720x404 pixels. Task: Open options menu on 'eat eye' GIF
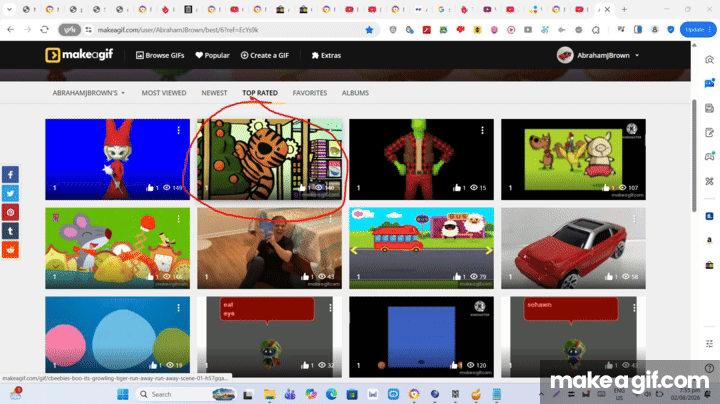pos(330,308)
